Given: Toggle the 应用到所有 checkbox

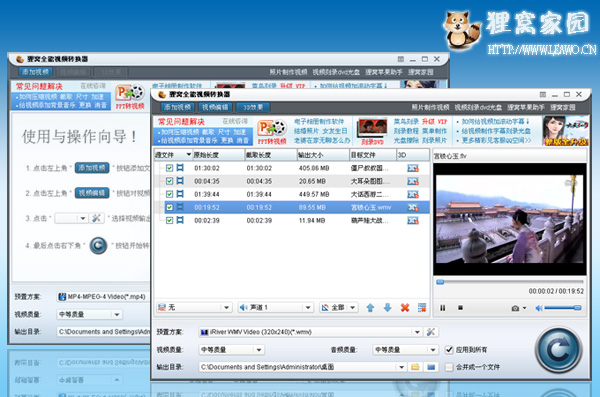Looking at the screenshot, I should [449, 350].
